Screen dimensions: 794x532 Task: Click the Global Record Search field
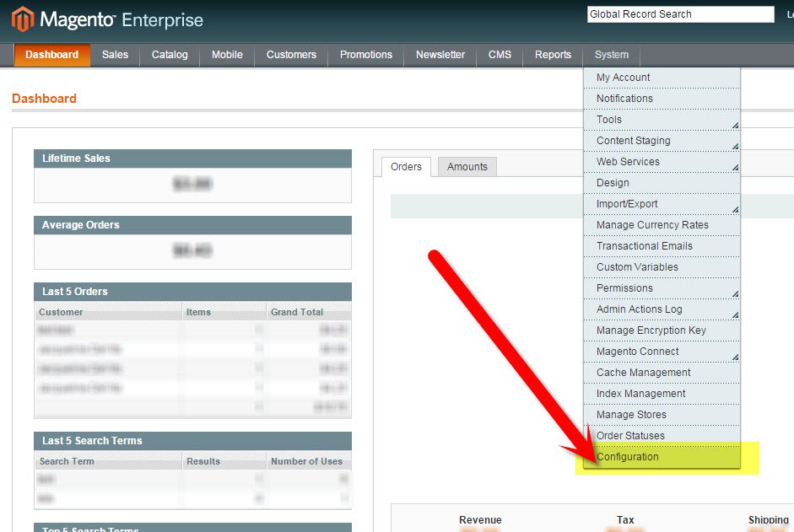681,14
